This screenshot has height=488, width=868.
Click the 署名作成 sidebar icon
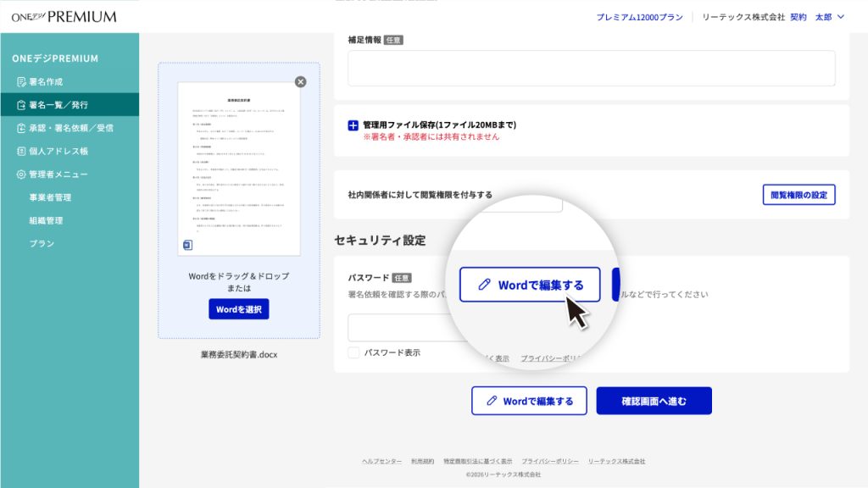pos(21,82)
